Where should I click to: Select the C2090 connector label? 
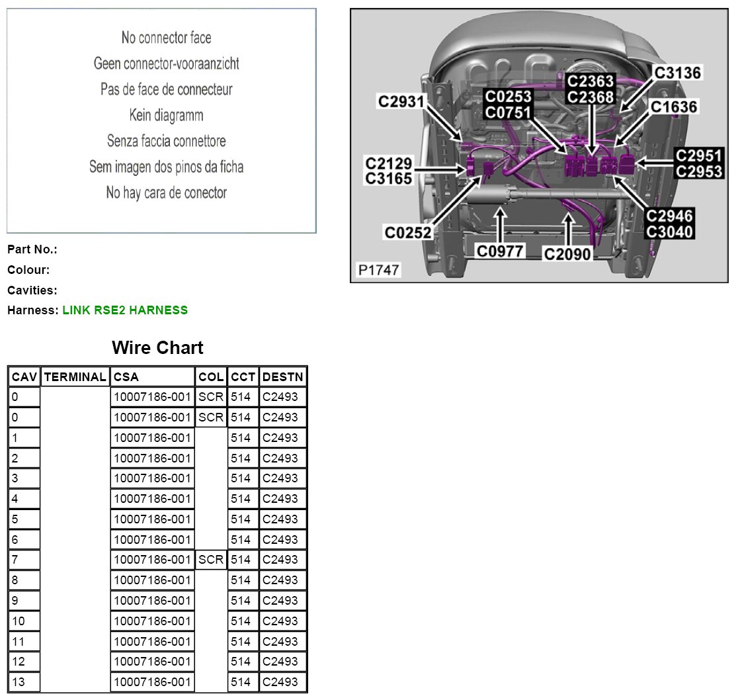(567, 253)
